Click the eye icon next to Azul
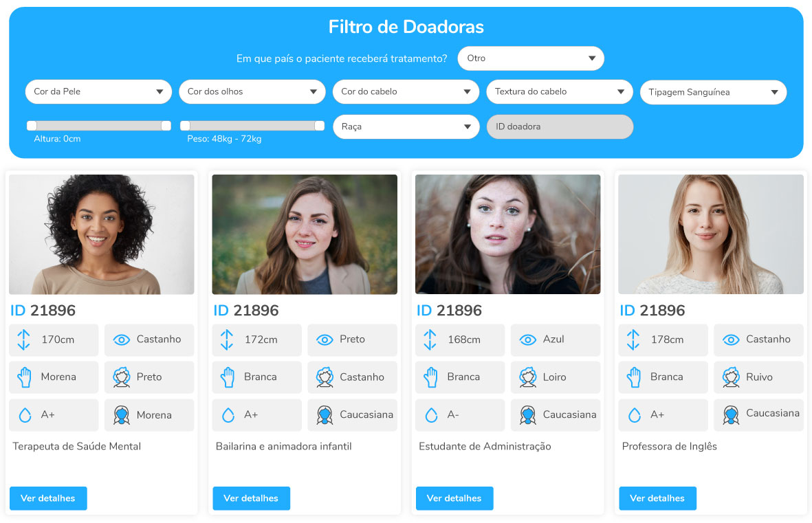812x523 pixels. (527, 340)
